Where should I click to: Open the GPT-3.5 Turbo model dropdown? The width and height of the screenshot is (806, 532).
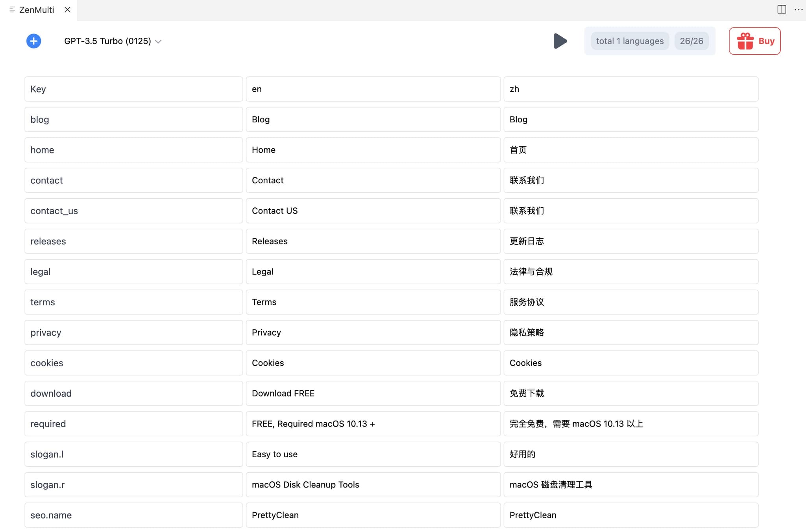coord(112,41)
